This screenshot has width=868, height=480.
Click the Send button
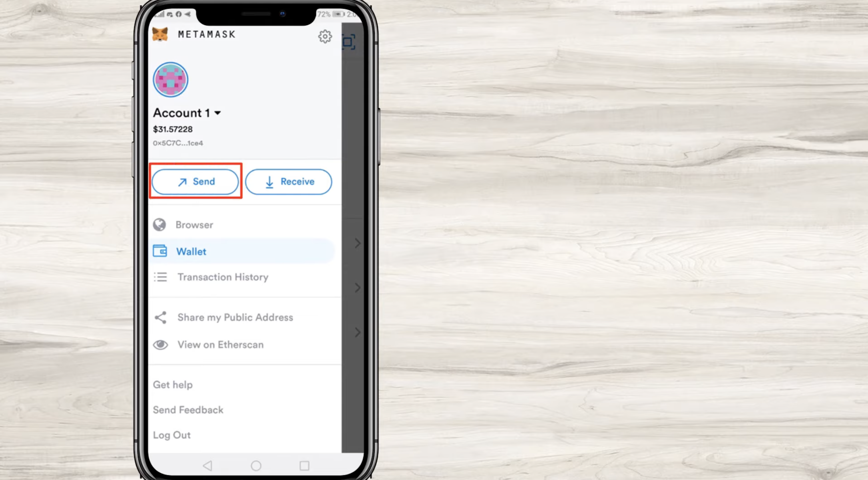pyautogui.click(x=196, y=181)
